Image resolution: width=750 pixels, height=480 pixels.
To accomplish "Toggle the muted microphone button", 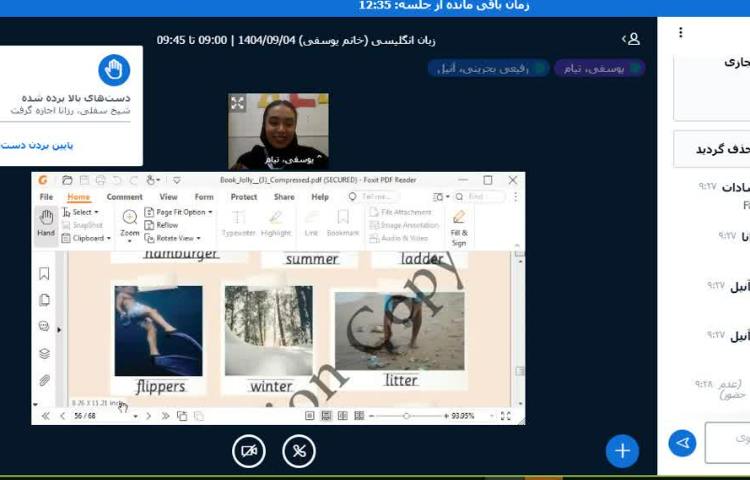I will (x=299, y=451).
